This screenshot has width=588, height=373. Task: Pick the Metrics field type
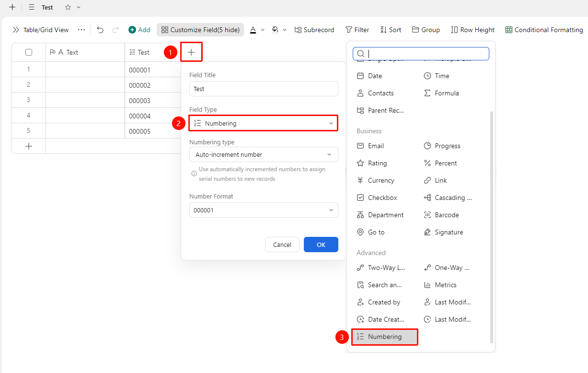tap(440, 285)
